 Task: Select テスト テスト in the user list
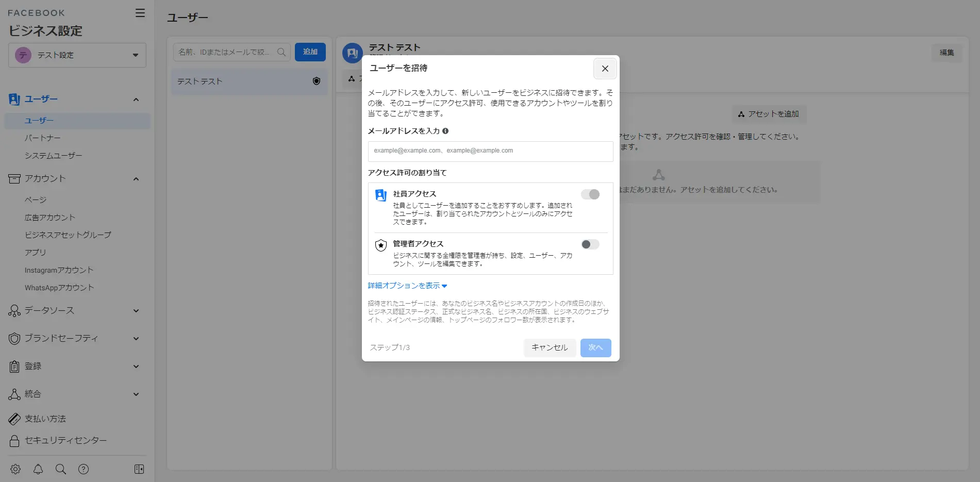pyautogui.click(x=250, y=81)
